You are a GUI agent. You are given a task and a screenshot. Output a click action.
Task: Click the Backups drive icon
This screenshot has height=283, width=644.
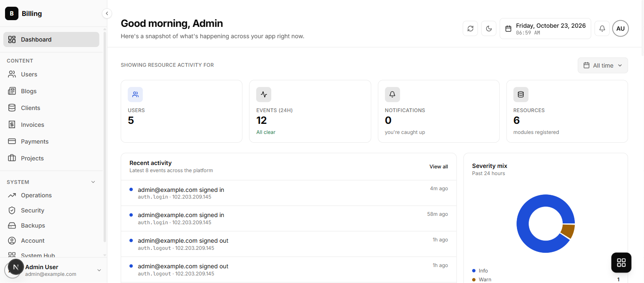point(12,225)
